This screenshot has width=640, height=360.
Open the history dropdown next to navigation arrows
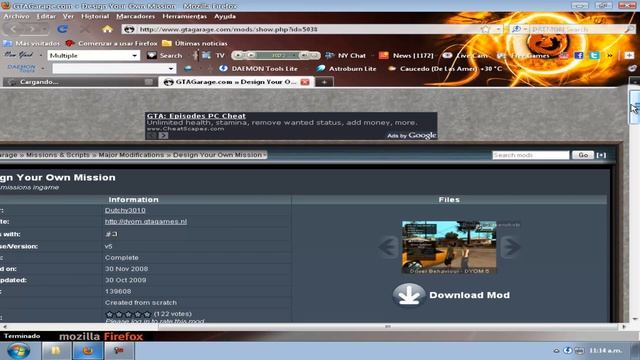[x=44, y=29]
